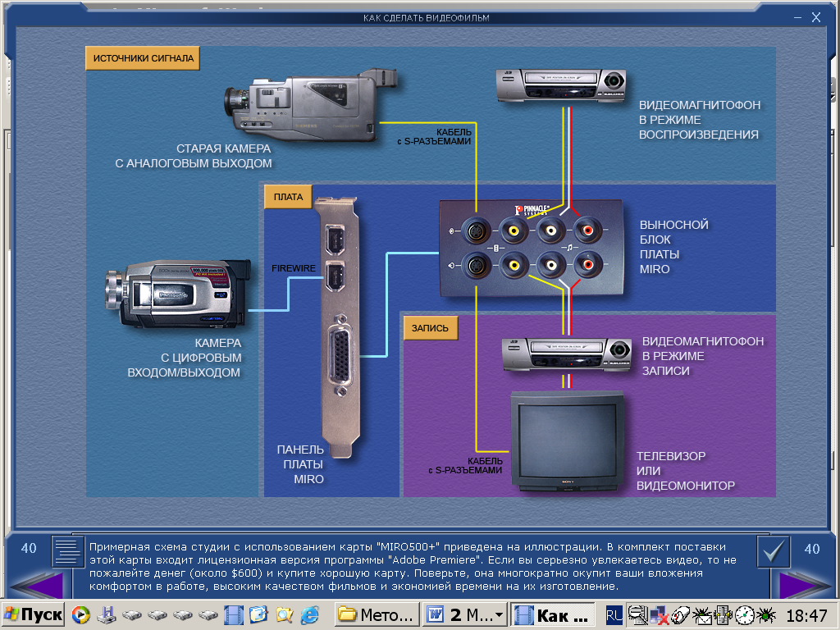Click the СТАРАЯ КАМЕРА С АНАЛОГОВЫМ ВЫХОДОМ caption
The image size is (840, 630).
click(x=194, y=156)
